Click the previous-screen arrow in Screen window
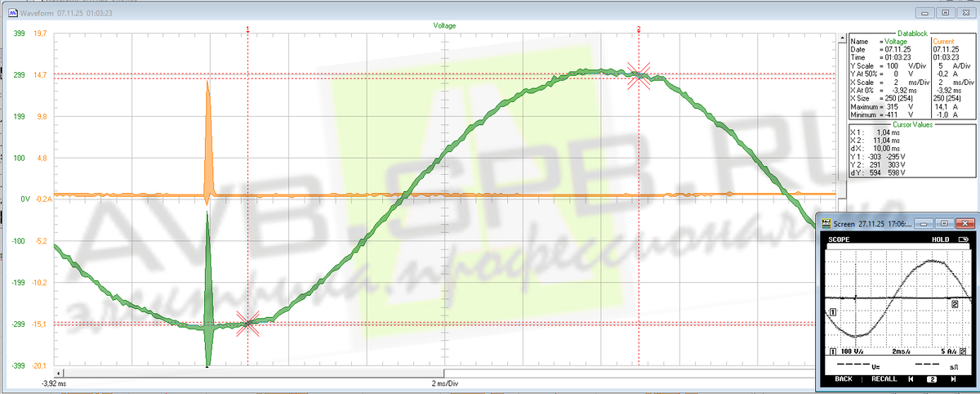Screen dimensions: 980x394 click(x=910, y=379)
